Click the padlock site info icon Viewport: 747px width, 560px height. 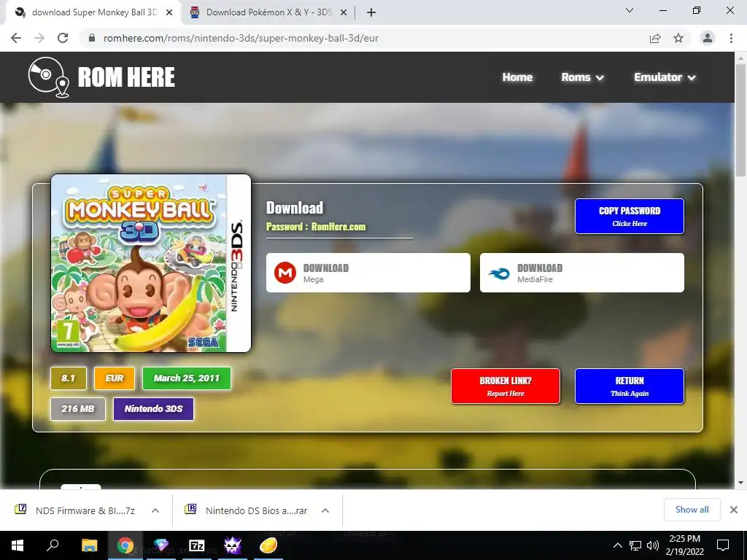92,38
